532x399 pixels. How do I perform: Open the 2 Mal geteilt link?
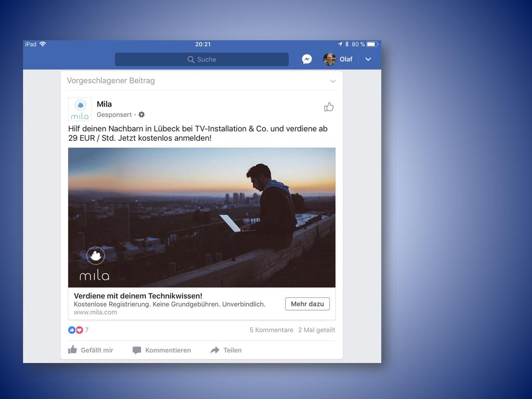pyautogui.click(x=316, y=330)
